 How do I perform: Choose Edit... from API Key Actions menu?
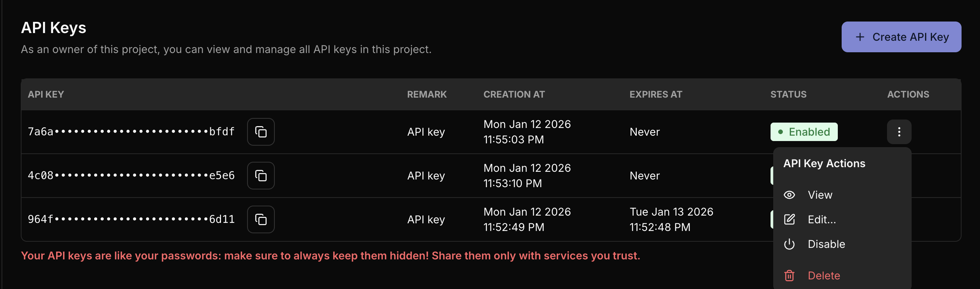(822, 219)
